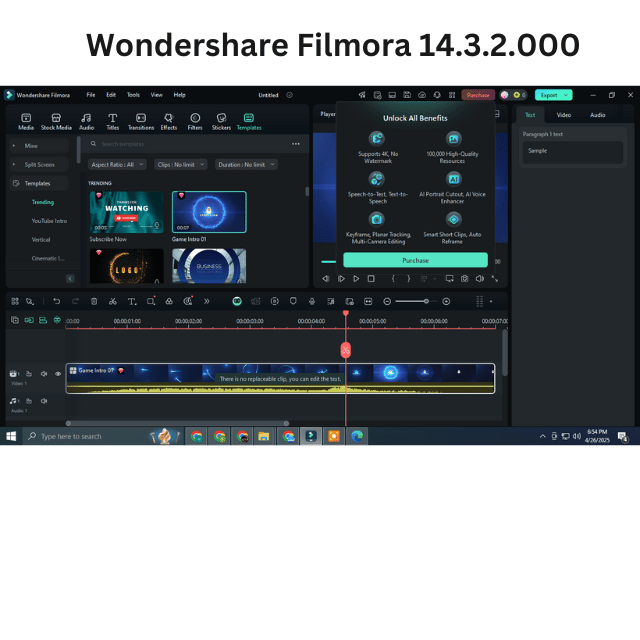Switch to the Video properties tab
This screenshot has height=640, width=640.
point(564,115)
